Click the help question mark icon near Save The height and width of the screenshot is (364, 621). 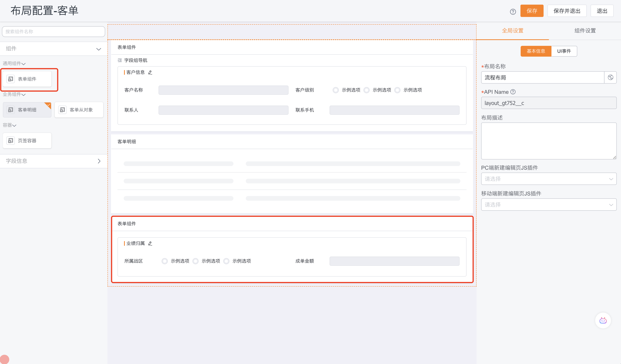(513, 12)
